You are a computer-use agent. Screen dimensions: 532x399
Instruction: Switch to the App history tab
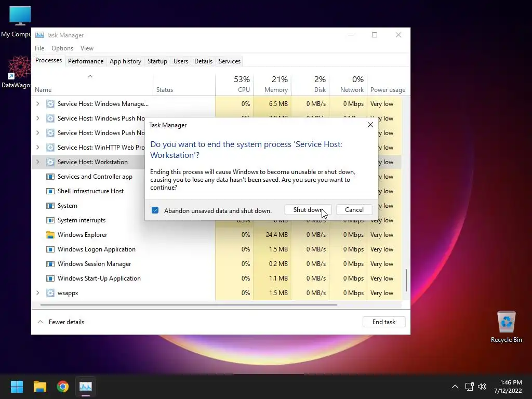(x=125, y=61)
